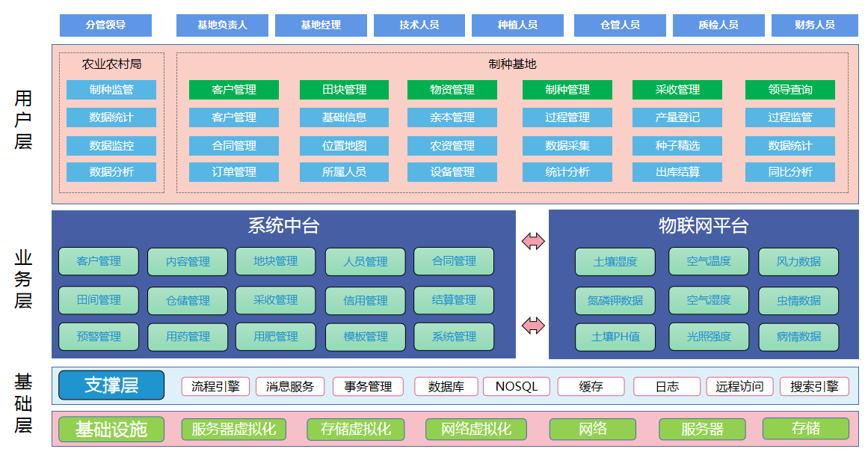Select 位置地图 under 田块管理
This screenshot has width=868, height=452.
[343, 145]
